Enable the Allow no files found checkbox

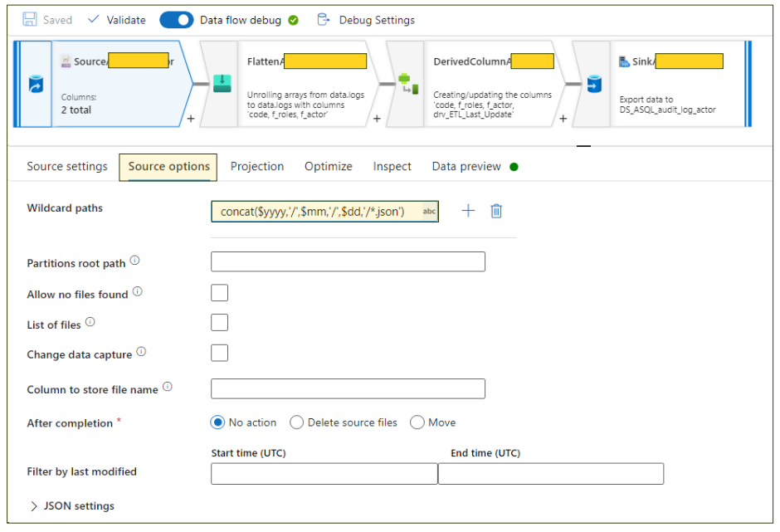point(219,292)
